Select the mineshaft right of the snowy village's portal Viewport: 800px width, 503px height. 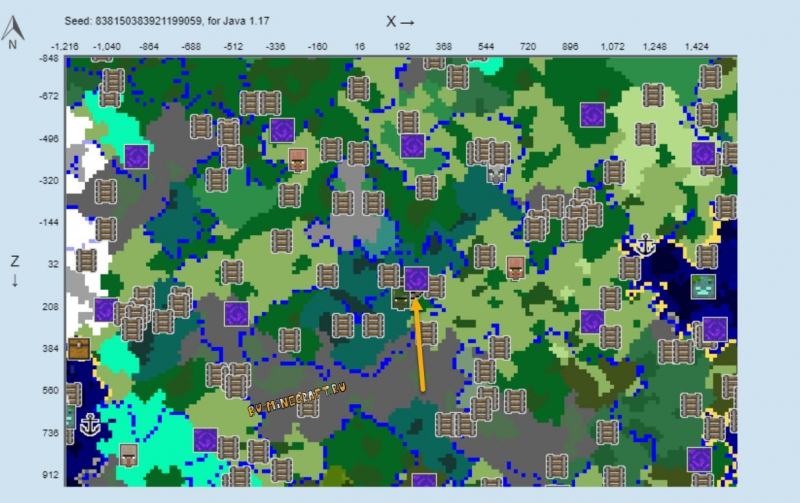pos(228,448)
